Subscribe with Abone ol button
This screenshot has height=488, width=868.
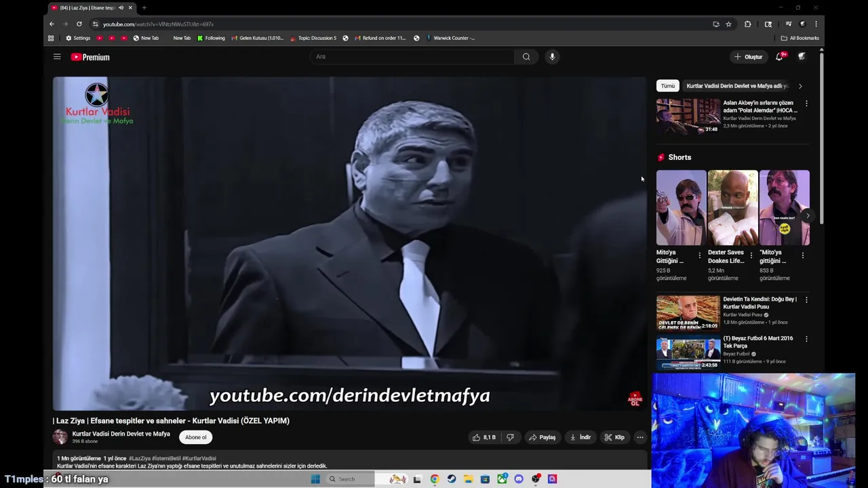(196, 437)
